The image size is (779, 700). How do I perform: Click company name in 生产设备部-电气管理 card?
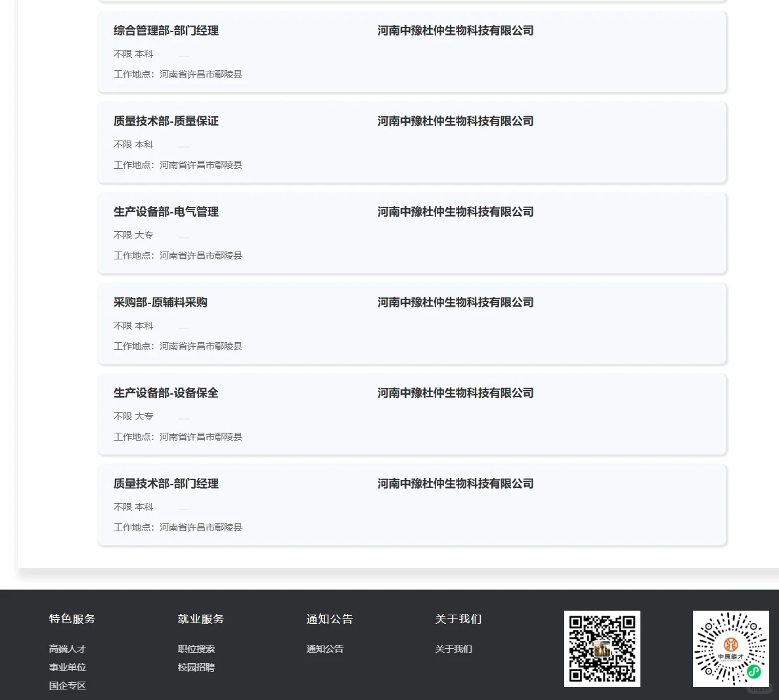tap(456, 212)
